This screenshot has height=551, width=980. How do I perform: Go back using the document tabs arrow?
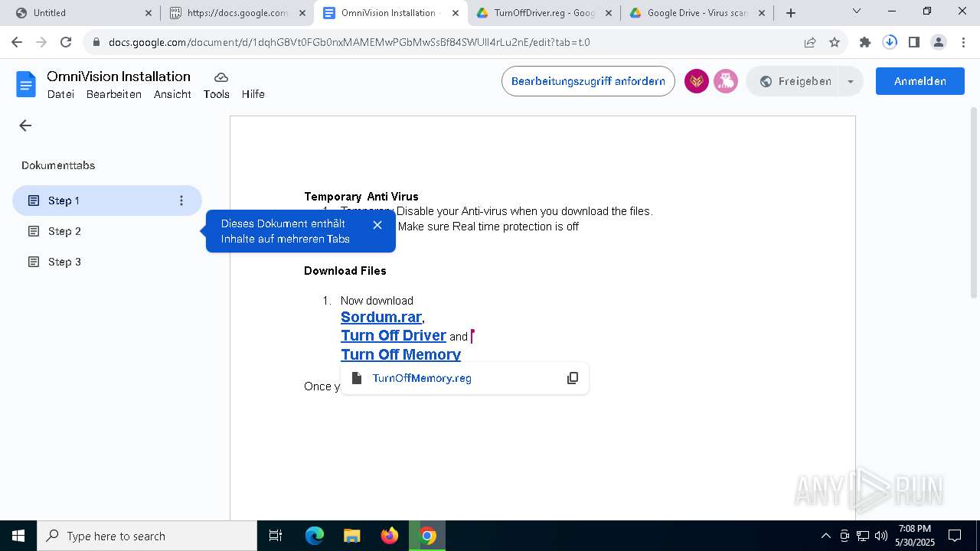click(x=25, y=126)
